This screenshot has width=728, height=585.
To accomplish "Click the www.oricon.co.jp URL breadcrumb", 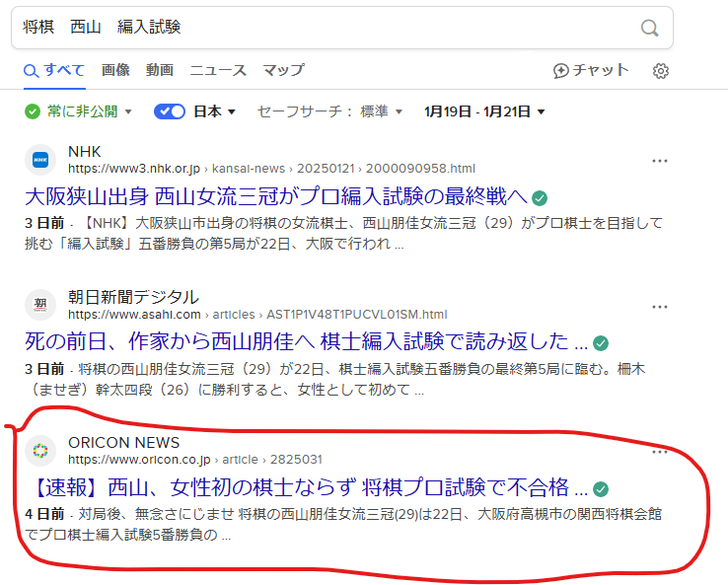I will point(195,459).
